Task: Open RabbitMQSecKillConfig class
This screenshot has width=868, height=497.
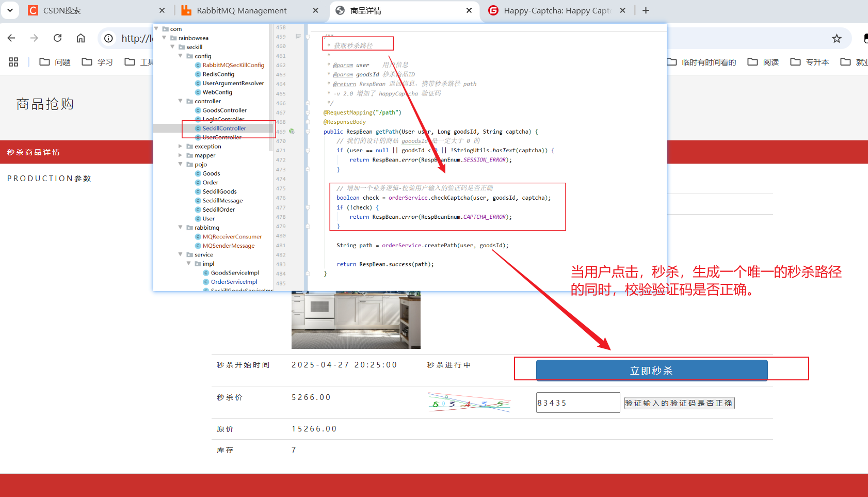Action: click(x=230, y=65)
